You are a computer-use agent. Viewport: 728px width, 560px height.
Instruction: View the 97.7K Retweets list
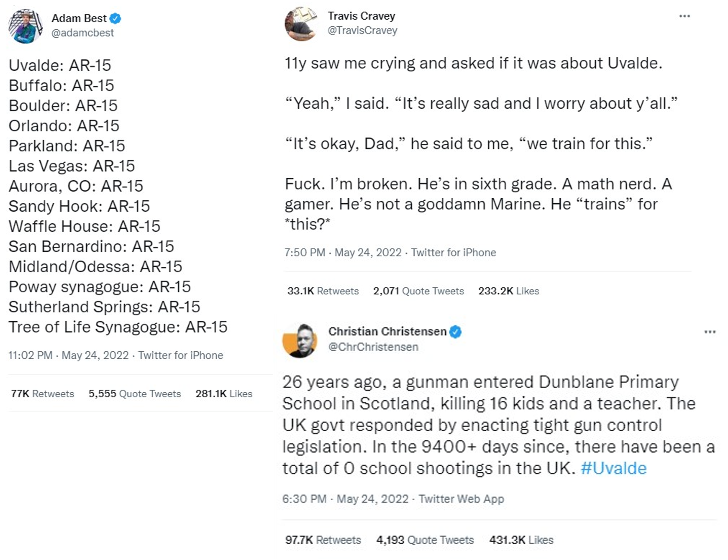point(323,540)
